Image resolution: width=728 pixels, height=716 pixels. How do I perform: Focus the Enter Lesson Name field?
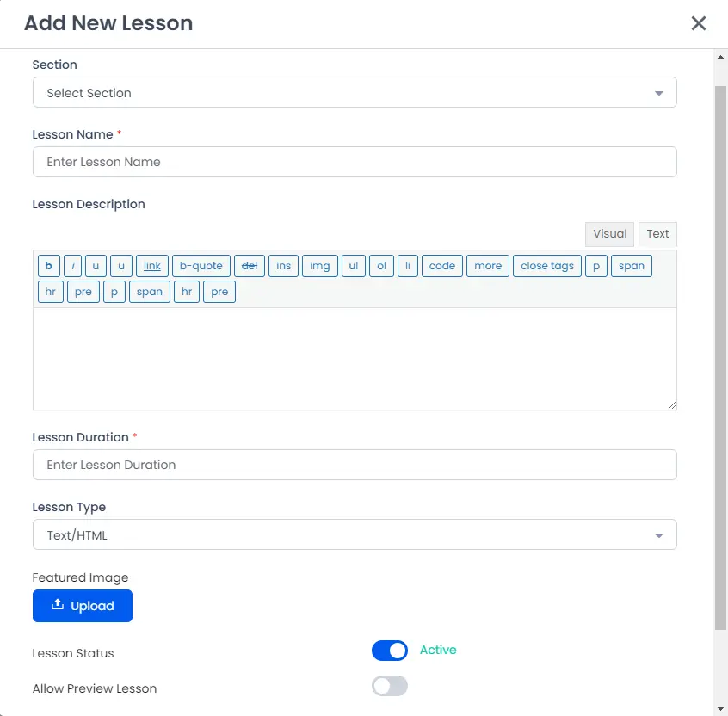pos(355,162)
